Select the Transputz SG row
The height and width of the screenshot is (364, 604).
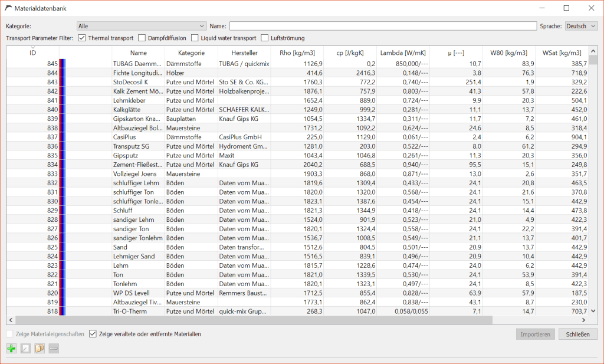coord(297,146)
